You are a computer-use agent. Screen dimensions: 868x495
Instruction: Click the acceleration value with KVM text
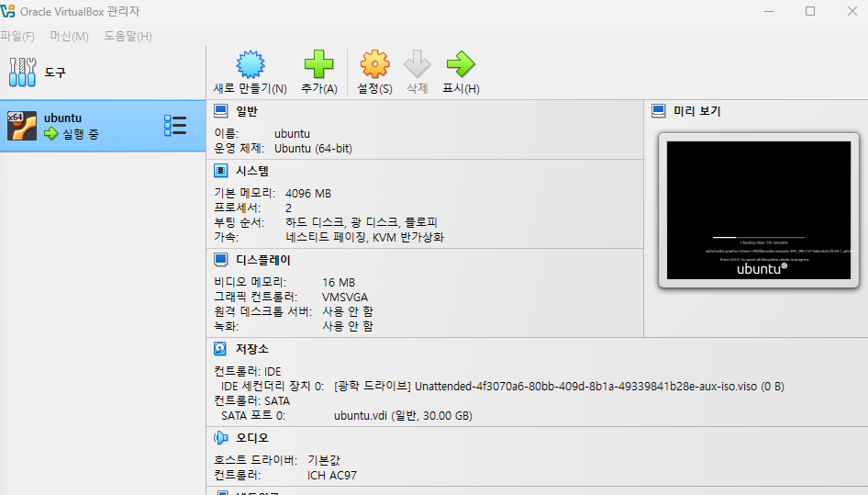(365, 237)
